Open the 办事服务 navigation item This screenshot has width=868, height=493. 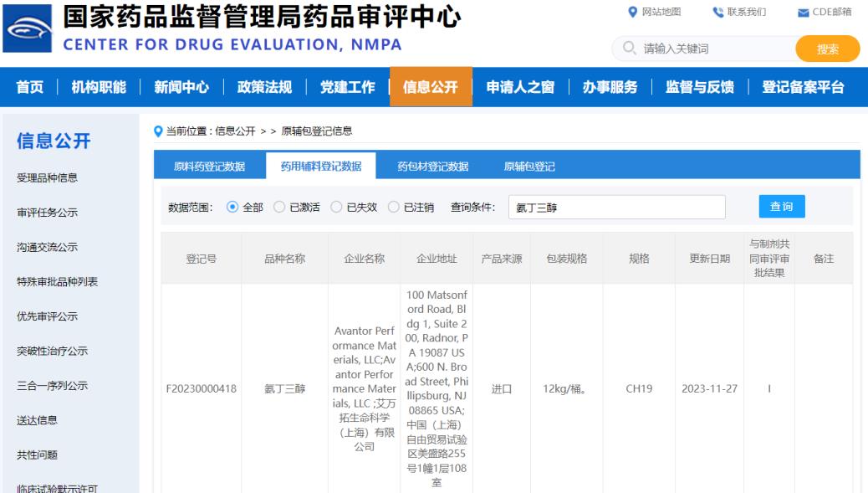[610, 87]
